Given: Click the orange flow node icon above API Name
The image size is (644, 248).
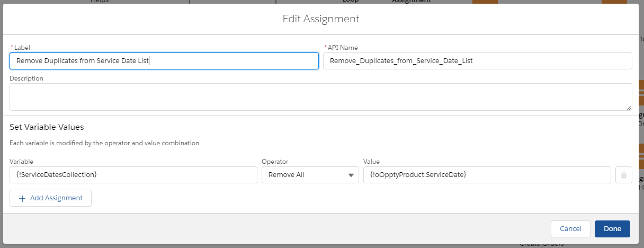Looking at the screenshot, I should [x=485, y=2].
